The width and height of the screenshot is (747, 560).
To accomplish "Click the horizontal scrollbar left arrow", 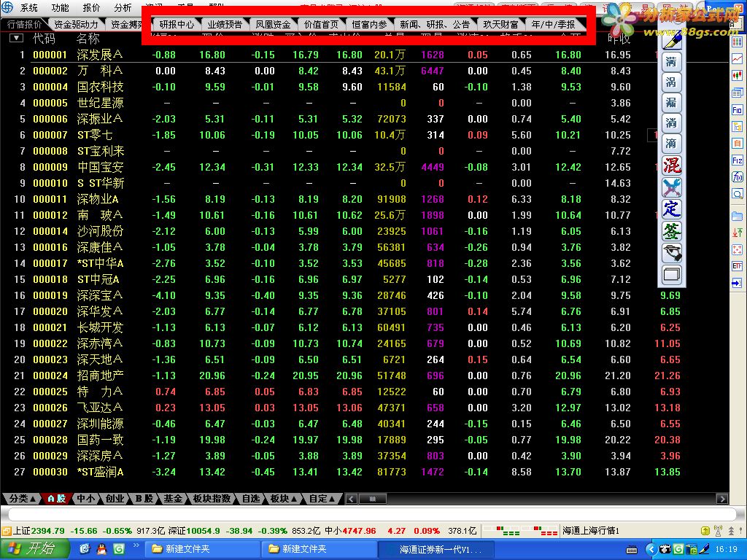I will pyautogui.click(x=352, y=499).
